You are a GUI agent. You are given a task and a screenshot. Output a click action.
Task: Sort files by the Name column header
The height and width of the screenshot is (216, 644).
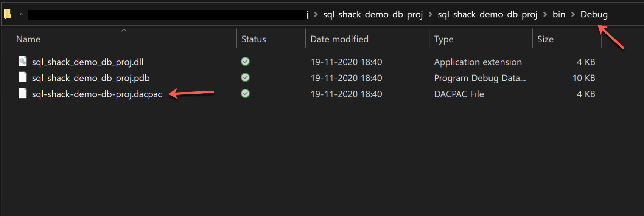[28, 39]
